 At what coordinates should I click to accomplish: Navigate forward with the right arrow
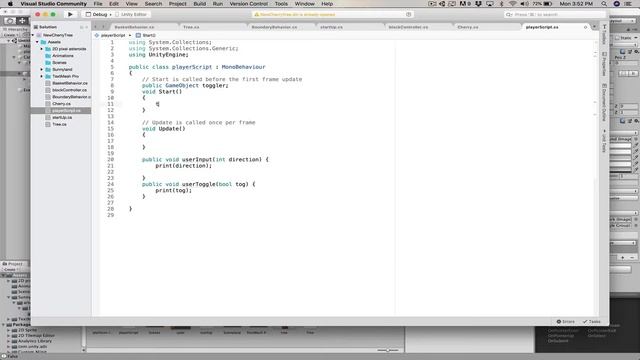point(103,27)
